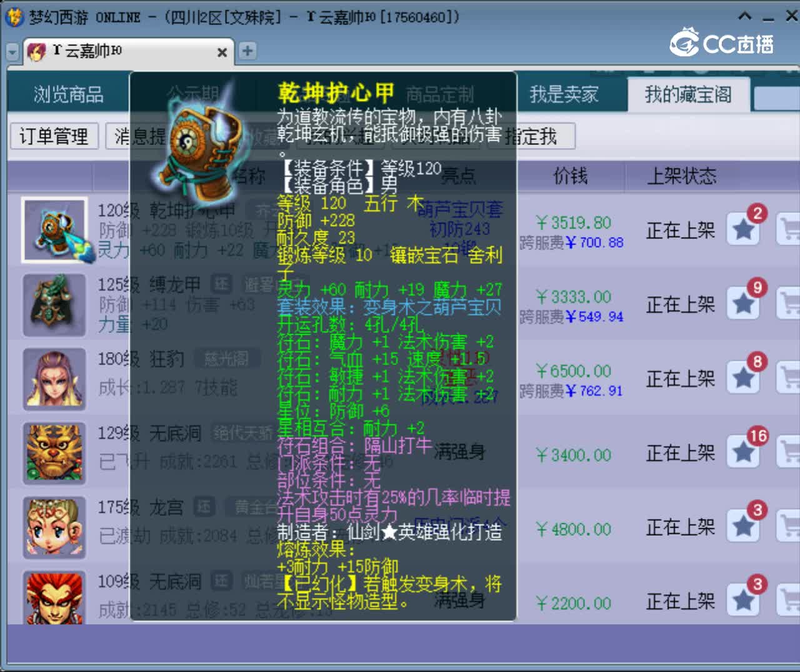Add ¥3400.00 item to shopping cart
Viewport: 800px width, 672px height.
(x=788, y=452)
